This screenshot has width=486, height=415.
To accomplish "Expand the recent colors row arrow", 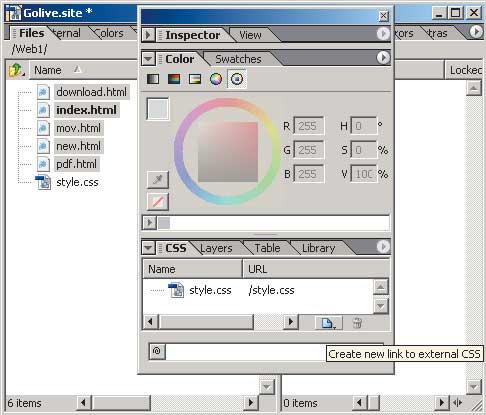I will pyautogui.click(x=149, y=222).
